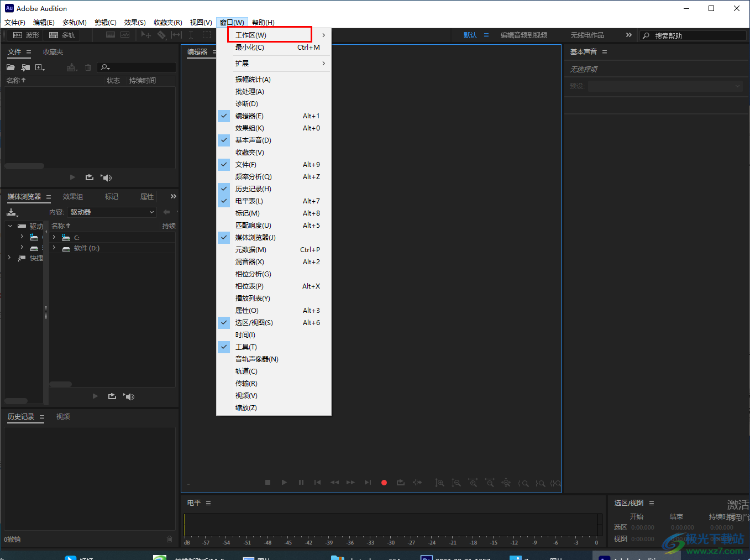Open the File (文件) menu
Viewport: 750px width, 560px height.
[15, 22]
